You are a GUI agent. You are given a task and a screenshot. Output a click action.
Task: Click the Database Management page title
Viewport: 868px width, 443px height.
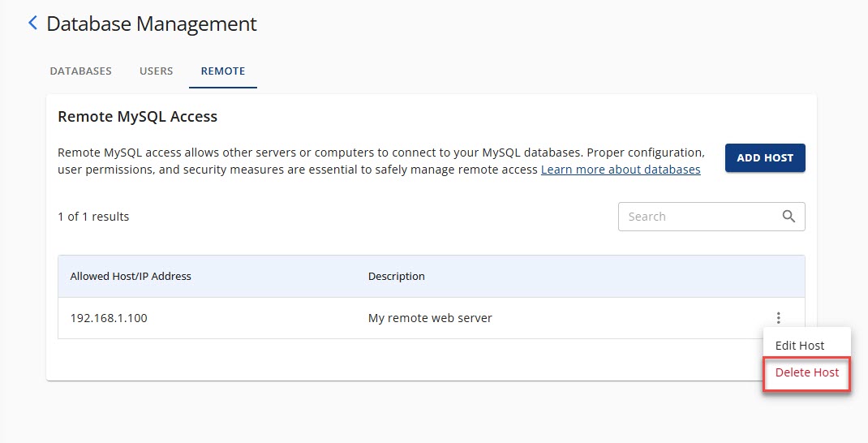152,24
